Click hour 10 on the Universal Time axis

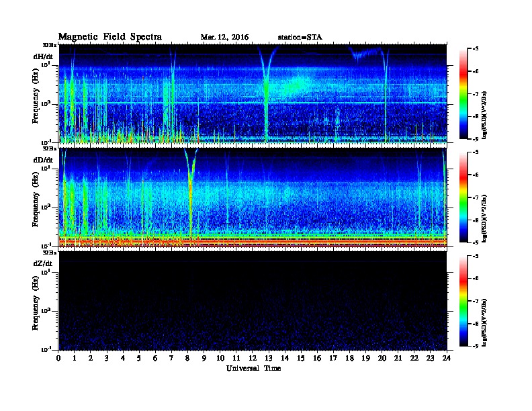point(220,358)
